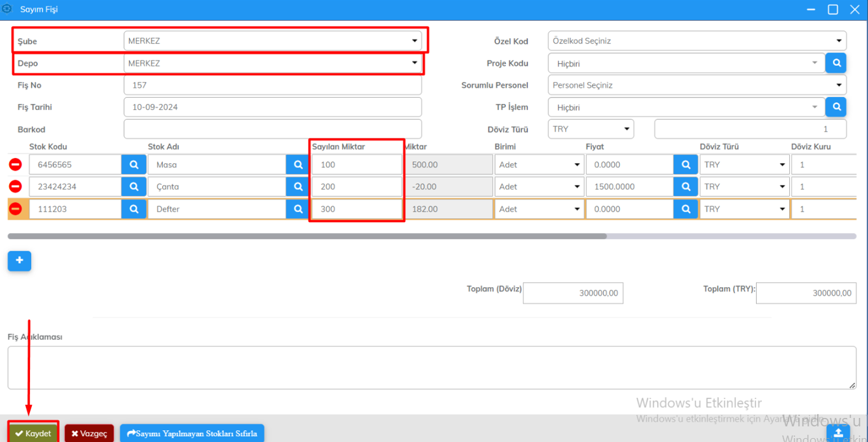Viewport: 868px width, 442px height.
Task: Cancel with the Vazgeç button
Action: point(89,433)
